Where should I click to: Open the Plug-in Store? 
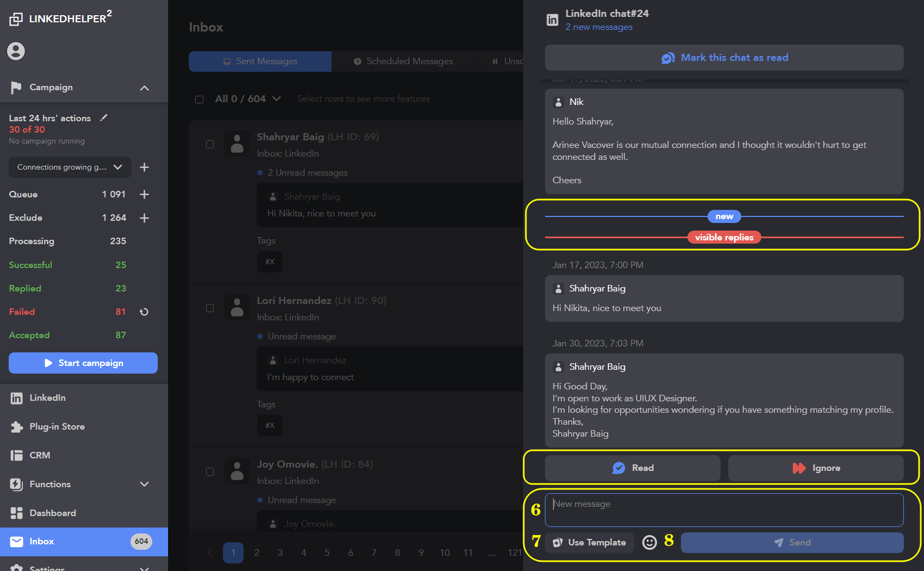point(57,426)
